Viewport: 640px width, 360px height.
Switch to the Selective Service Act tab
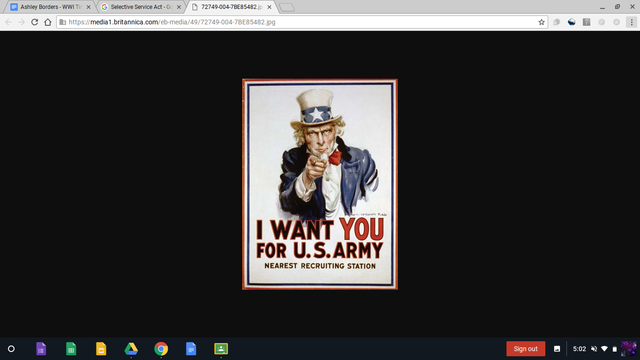(x=140, y=7)
